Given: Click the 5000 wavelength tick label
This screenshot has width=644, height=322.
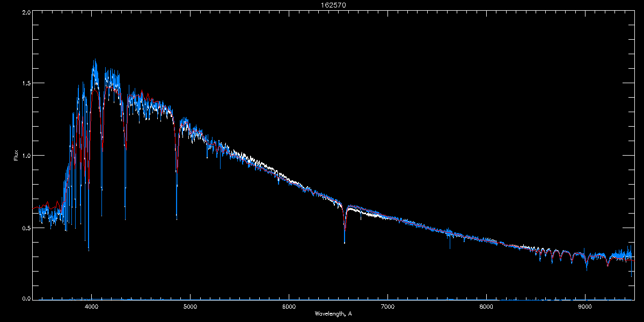Looking at the screenshot, I should [191, 306].
